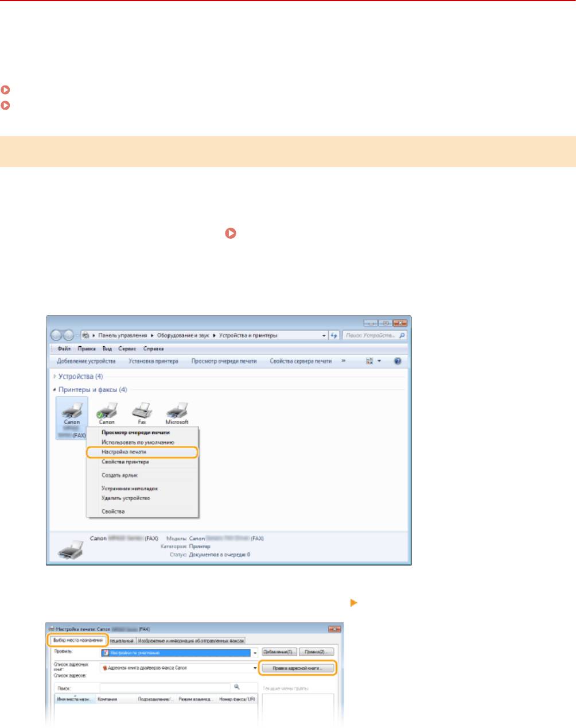
Task: Click the help question mark icon
Action: click(x=397, y=361)
